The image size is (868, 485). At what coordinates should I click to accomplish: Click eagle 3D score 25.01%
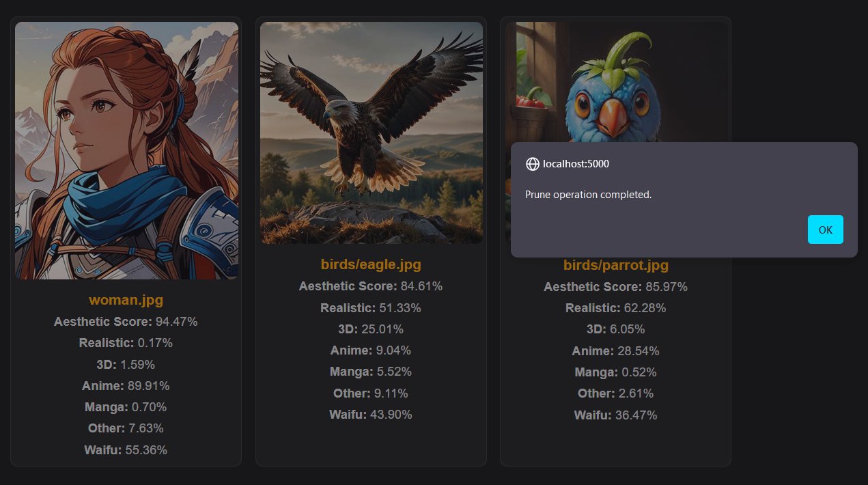click(371, 329)
